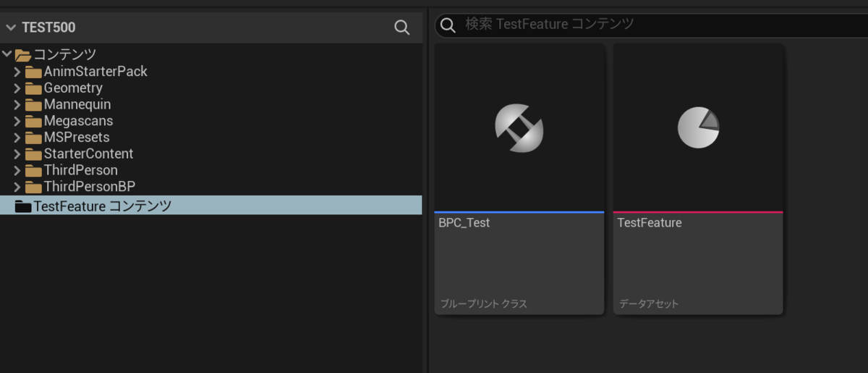
Task: Click the ThirdPerson folder name
Action: pos(80,170)
